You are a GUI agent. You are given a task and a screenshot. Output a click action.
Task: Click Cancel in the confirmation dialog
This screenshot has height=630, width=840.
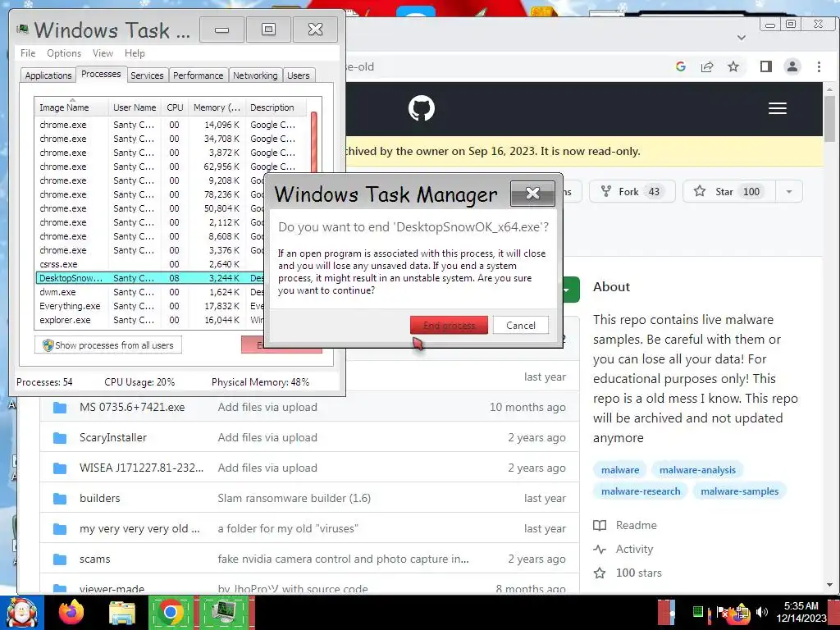pyautogui.click(x=521, y=325)
